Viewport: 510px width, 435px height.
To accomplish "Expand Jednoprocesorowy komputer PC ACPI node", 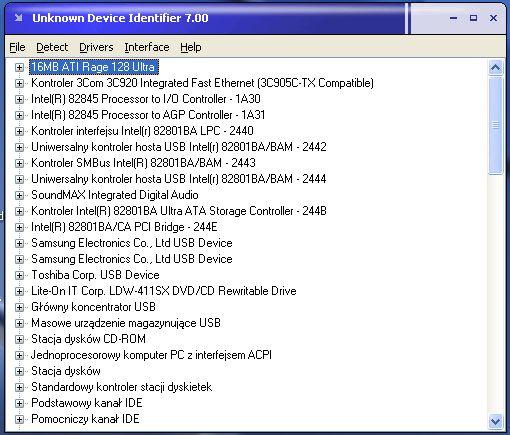I will 19,355.
